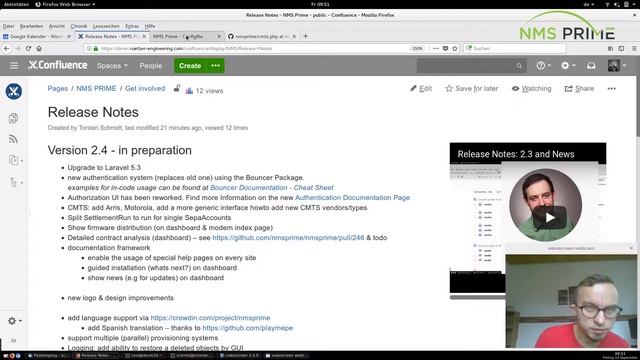Navigate to the NMS PRIME breadcrumb
The height and width of the screenshot is (360, 640).
96,89
